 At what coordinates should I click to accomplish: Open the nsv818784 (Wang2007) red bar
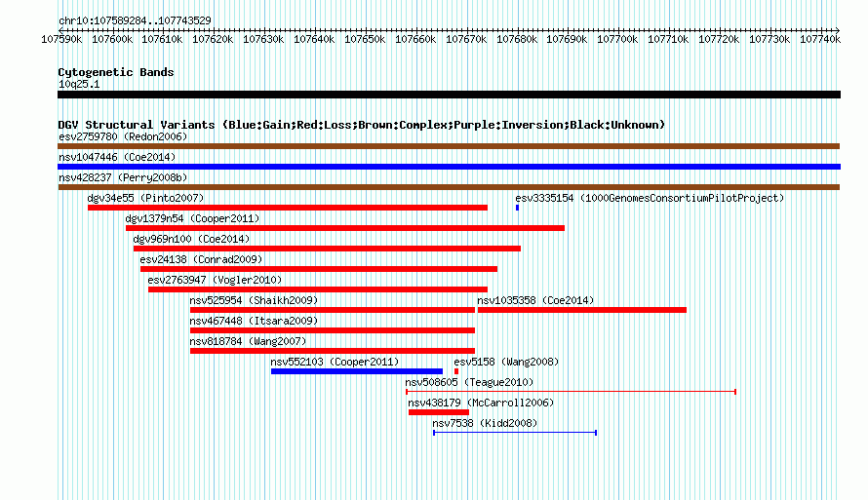point(333,351)
